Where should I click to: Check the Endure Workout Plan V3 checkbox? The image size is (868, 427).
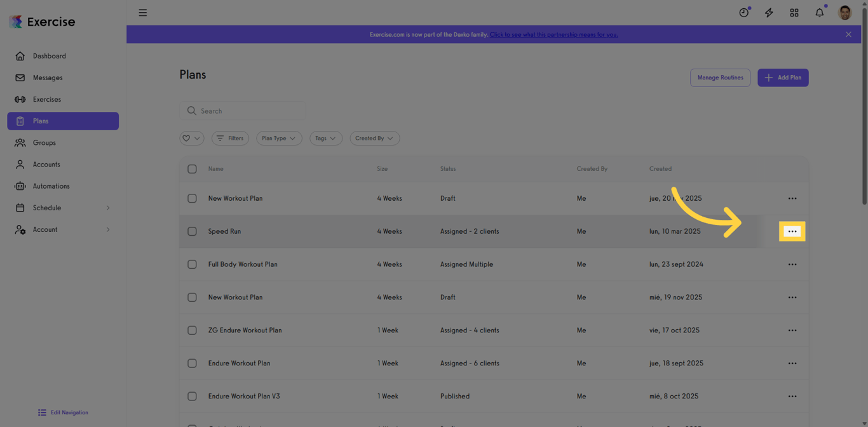[192, 396]
